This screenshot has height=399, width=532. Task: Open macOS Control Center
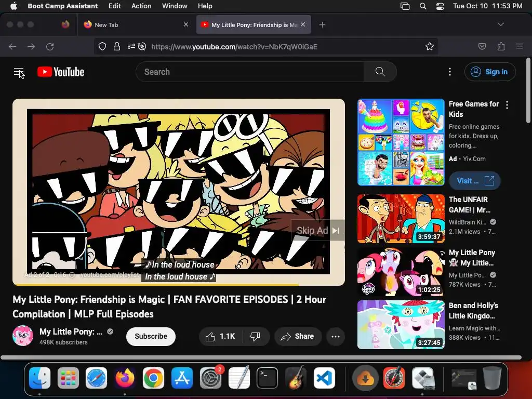tap(440, 6)
